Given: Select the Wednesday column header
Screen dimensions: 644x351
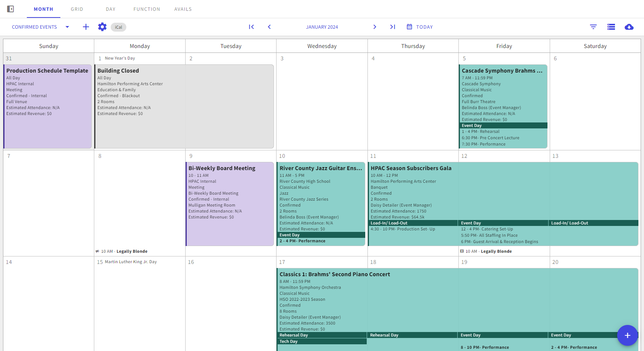Looking at the screenshot, I should pos(322,46).
